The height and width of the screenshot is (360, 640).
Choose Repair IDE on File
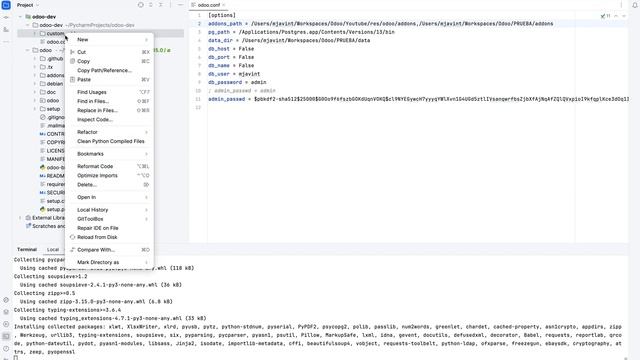tap(109, 228)
